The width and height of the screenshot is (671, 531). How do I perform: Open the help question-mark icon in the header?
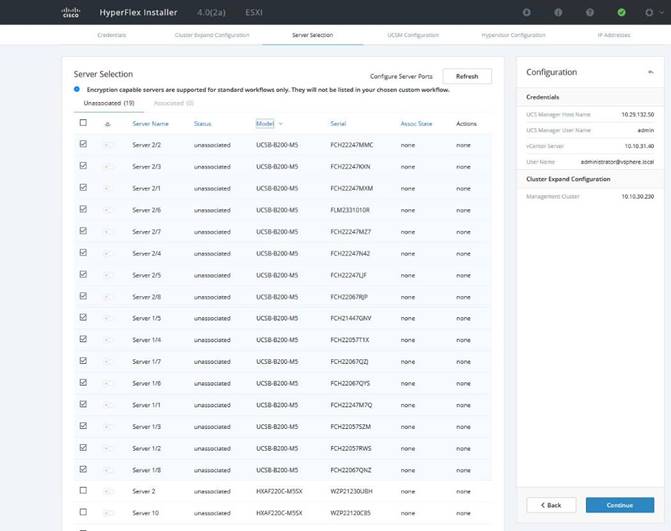(590, 12)
